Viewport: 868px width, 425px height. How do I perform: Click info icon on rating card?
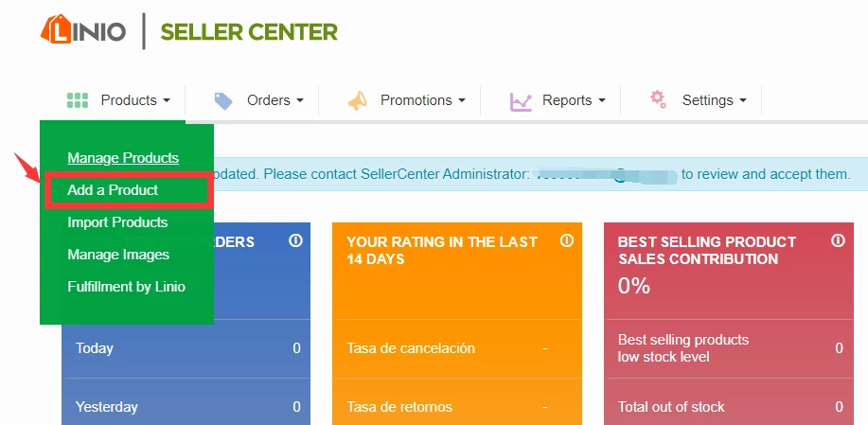(566, 241)
